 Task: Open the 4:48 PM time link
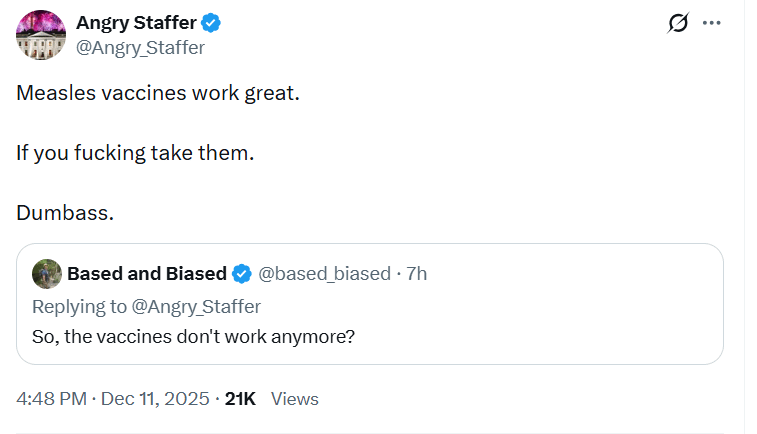click(51, 398)
